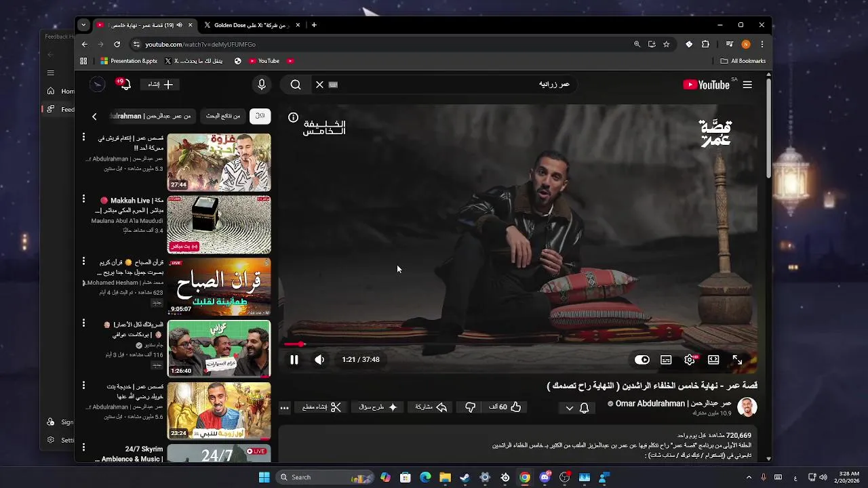Open the قرآن الصباح video thumbnail

(x=219, y=287)
